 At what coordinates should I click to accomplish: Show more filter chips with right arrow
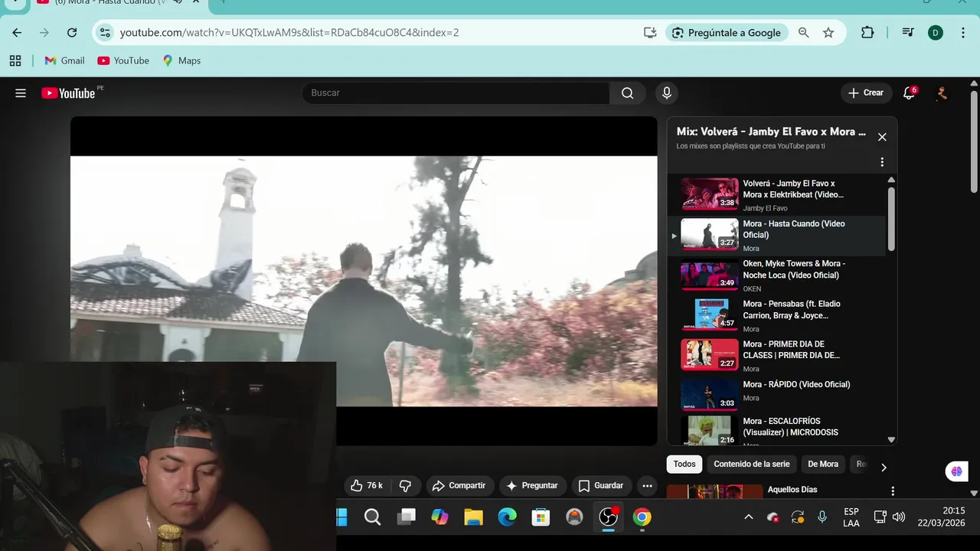[884, 467]
